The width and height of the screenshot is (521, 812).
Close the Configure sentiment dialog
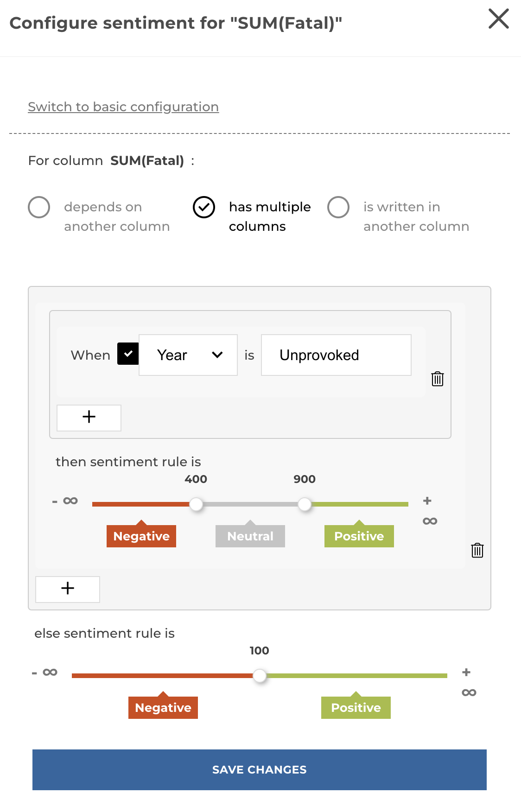498,19
